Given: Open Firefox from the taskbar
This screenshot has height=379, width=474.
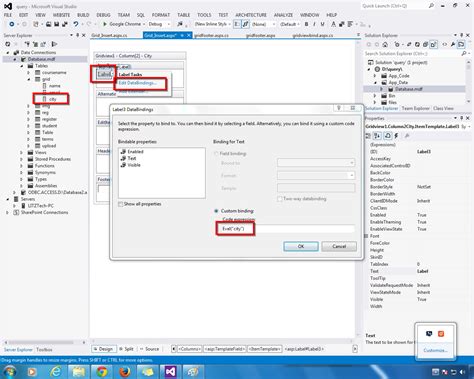Looking at the screenshot, I should pos(125,371).
